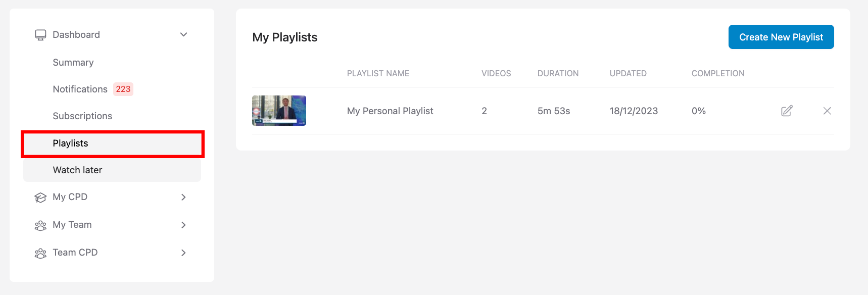This screenshot has height=295, width=868.
Task: Select Watch later in the sidebar
Action: coord(77,170)
